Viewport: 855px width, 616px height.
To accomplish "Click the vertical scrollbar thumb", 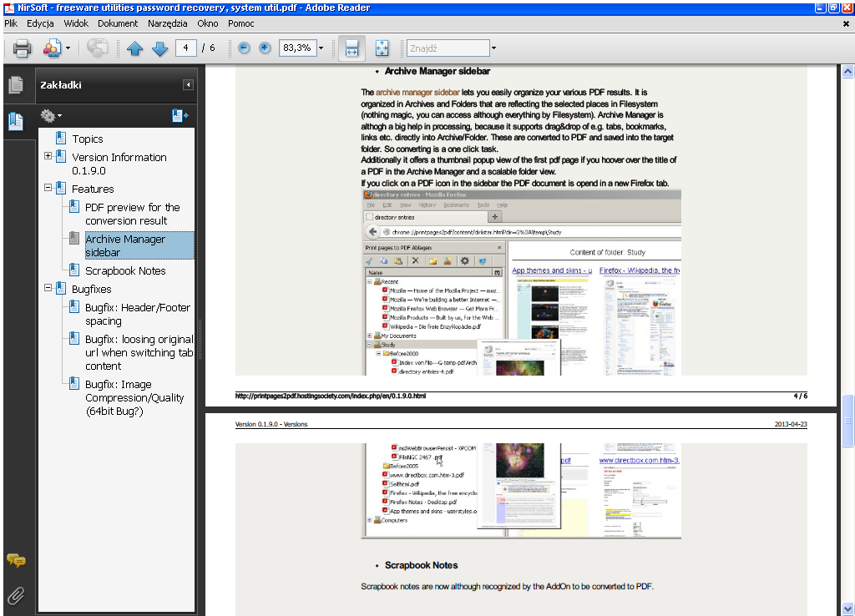I will tap(847, 421).
